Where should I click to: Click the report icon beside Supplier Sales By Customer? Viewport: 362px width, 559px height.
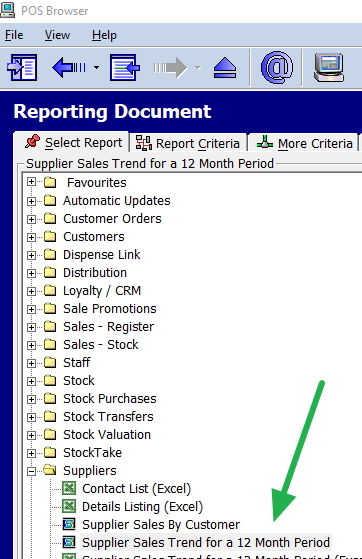pyautogui.click(x=69, y=524)
